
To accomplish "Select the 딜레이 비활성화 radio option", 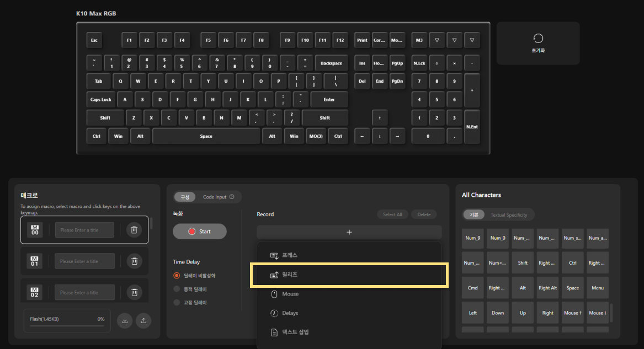I will click(177, 276).
